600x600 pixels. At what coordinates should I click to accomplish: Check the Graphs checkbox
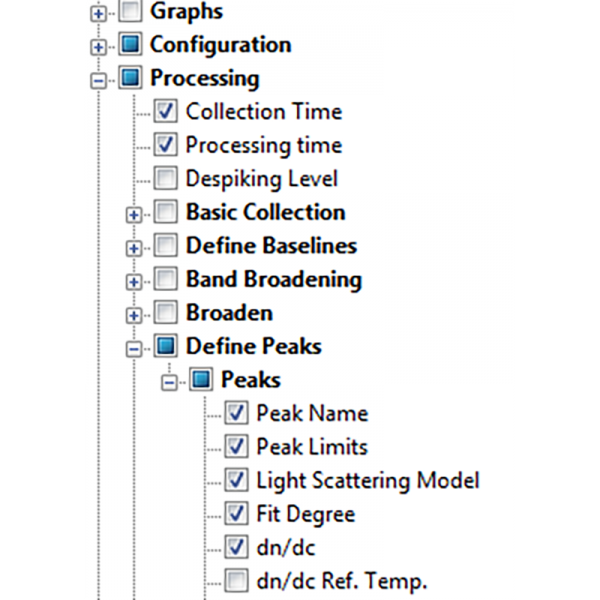pos(130,11)
